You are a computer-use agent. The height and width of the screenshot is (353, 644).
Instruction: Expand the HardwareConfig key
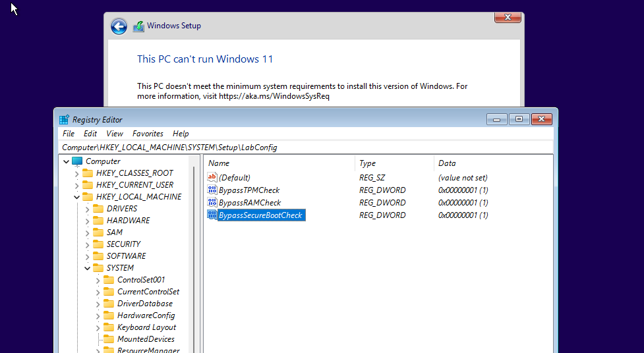point(98,317)
